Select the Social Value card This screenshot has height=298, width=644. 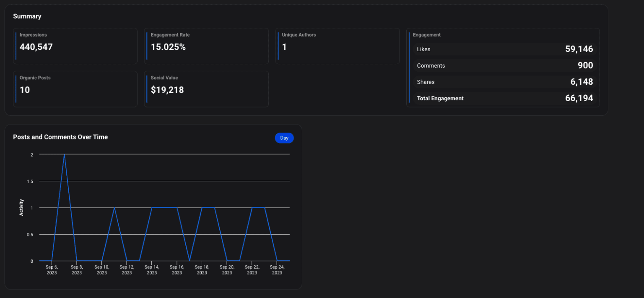[x=206, y=89]
